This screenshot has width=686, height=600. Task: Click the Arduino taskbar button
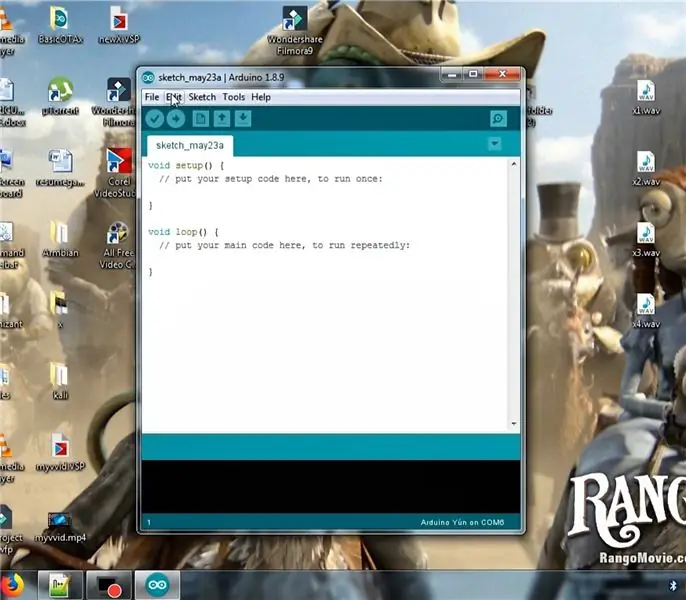157,585
